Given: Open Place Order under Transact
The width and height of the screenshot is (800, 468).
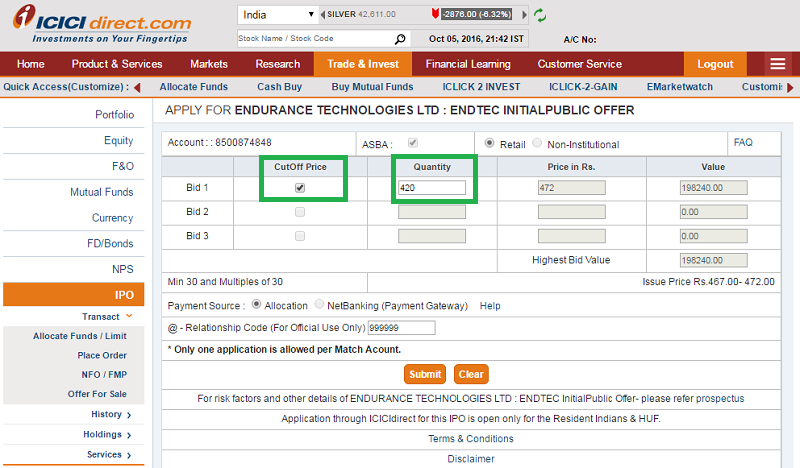Looking at the screenshot, I should (x=102, y=355).
